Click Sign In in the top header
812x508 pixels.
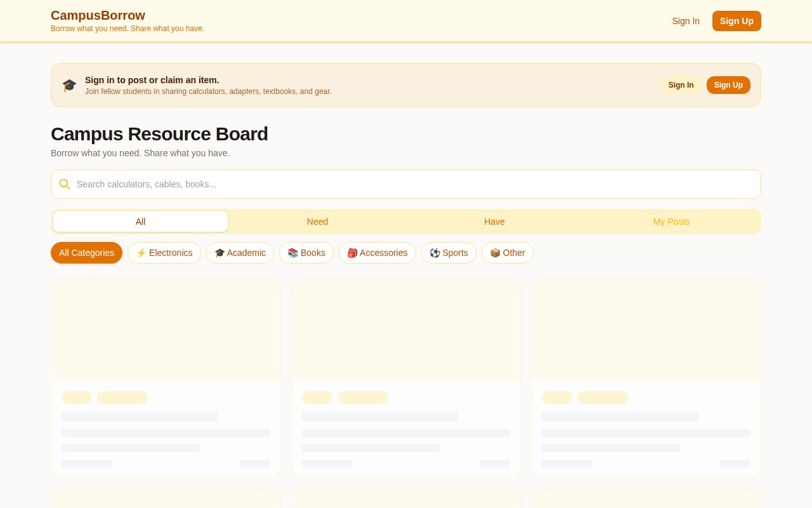(x=686, y=21)
